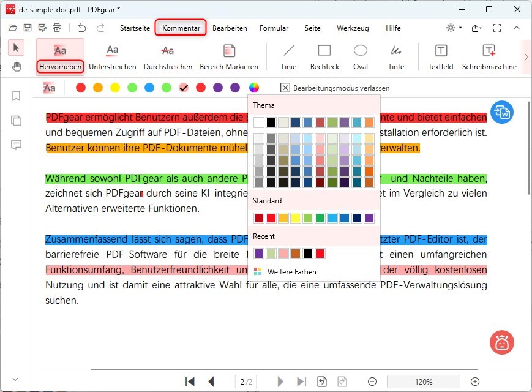Zoom out with minus button
This screenshot has height=392, width=532.
tap(372, 382)
